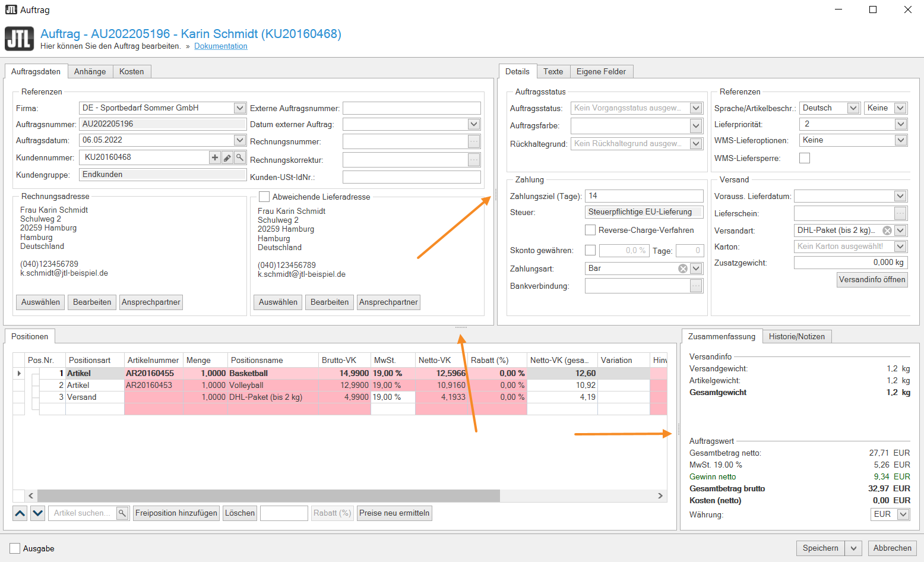
Task: Click the Externe Auftragsnummer input field
Action: (412, 108)
